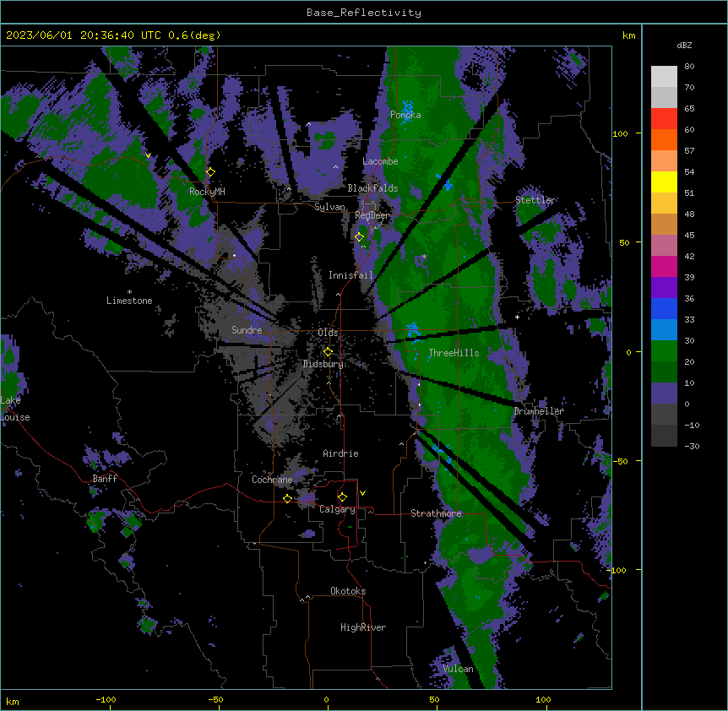Click the Banff label
728x711 pixels.
point(105,479)
